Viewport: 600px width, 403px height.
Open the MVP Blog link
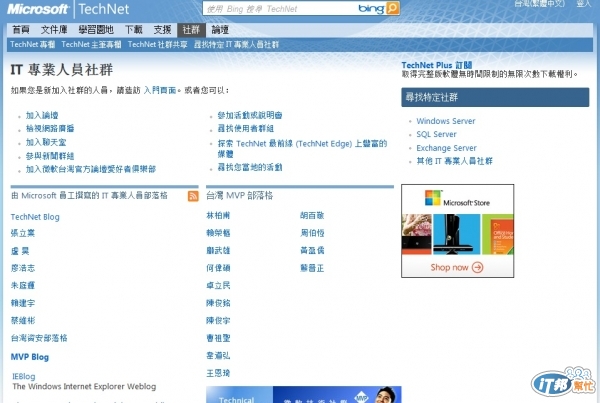(29, 357)
